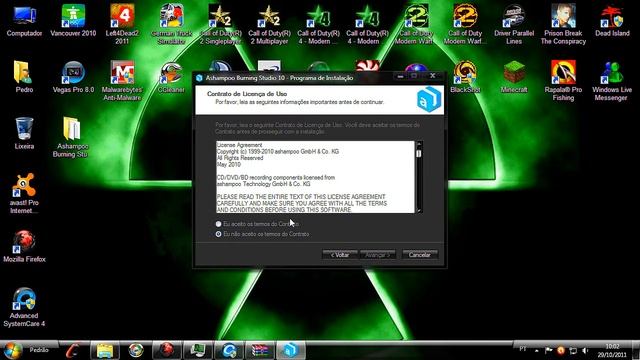Screen dimensions: 640x360
Task: Show hidden system tray icons
Action: [x=536, y=351]
